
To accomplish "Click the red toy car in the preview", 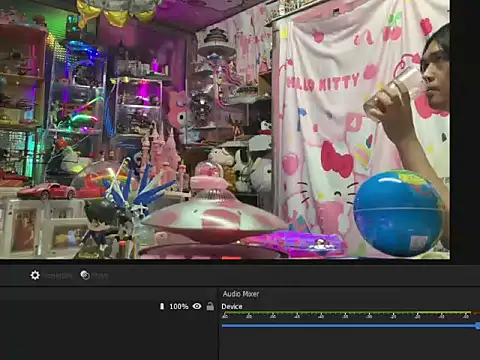I will (47, 191).
